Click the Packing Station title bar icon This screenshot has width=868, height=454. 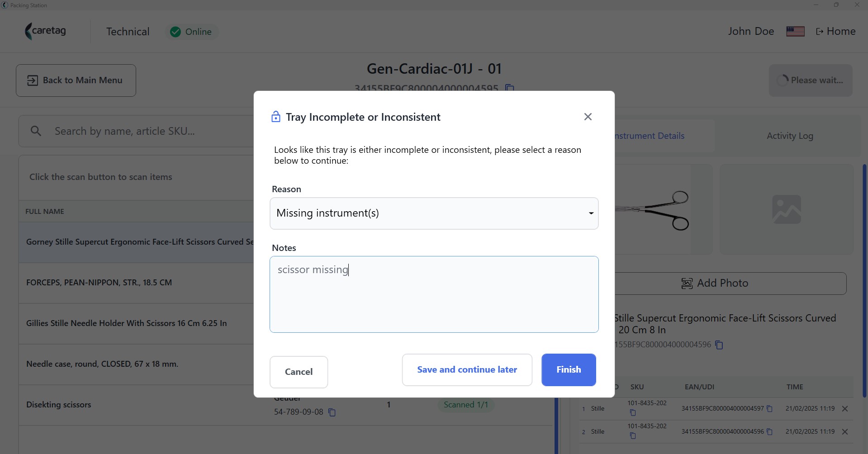pos(5,5)
